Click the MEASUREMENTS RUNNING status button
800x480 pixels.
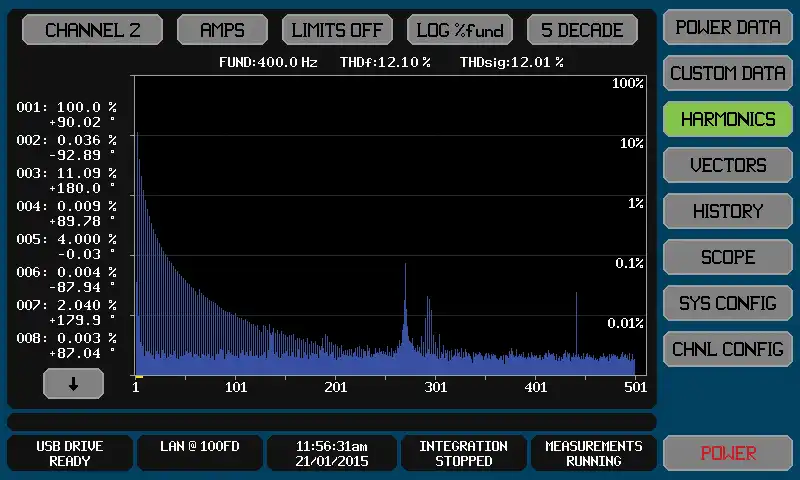click(593, 453)
